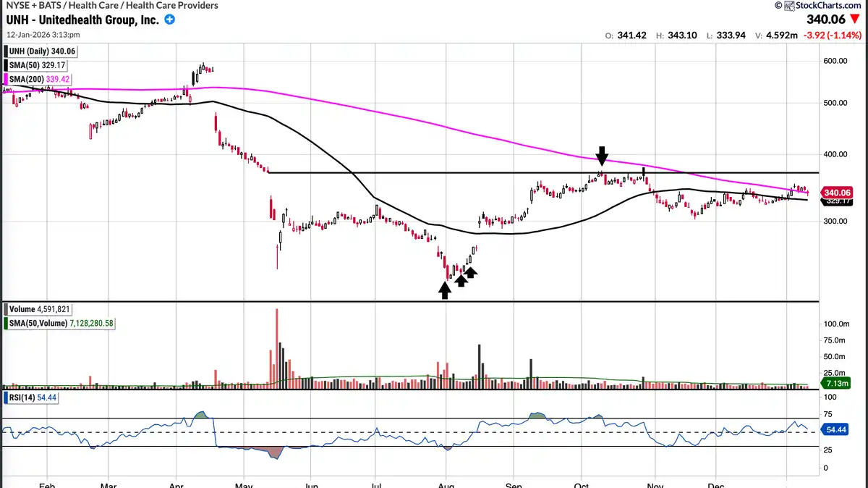Select the UNH (Daily) legend label
Screen dimensions: 868x488
point(42,51)
